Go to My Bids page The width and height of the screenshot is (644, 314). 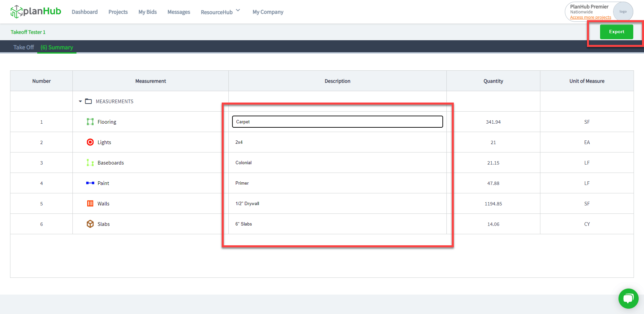[x=148, y=12]
